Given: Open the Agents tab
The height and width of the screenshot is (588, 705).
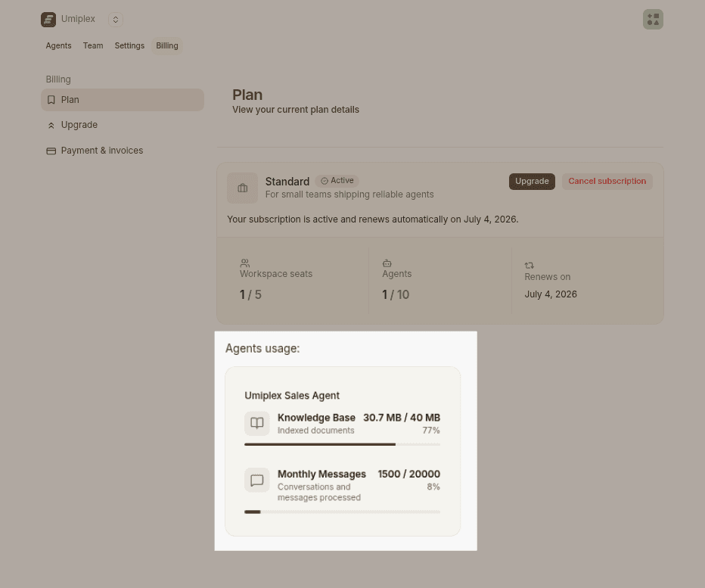Looking at the screenshot, I should coord(58,46).
